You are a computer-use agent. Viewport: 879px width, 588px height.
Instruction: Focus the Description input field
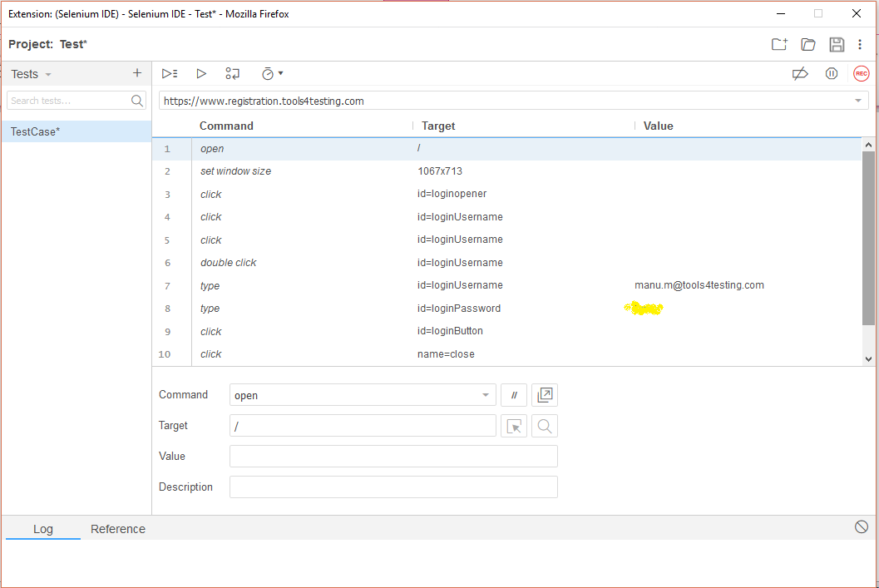point(393,487)
